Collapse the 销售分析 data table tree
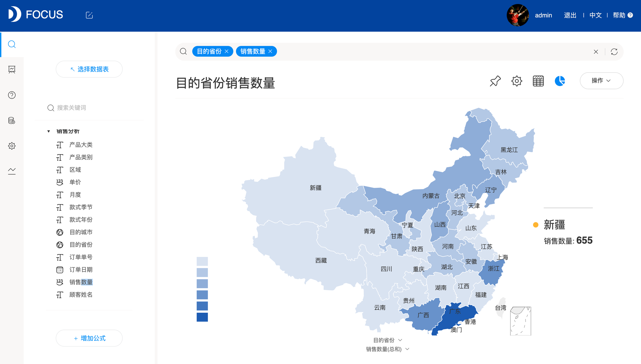The image size is (641, 364). pyautogui.click(x=49, y=131)
